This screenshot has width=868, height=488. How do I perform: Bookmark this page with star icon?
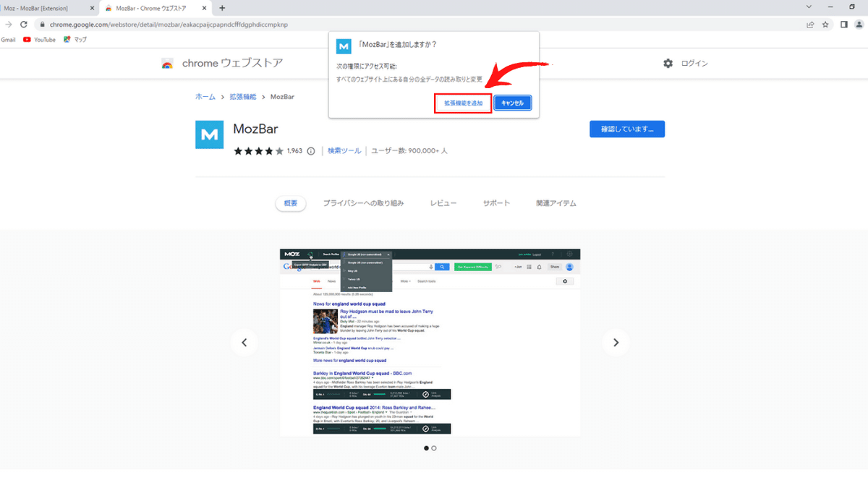pos(825,25)
